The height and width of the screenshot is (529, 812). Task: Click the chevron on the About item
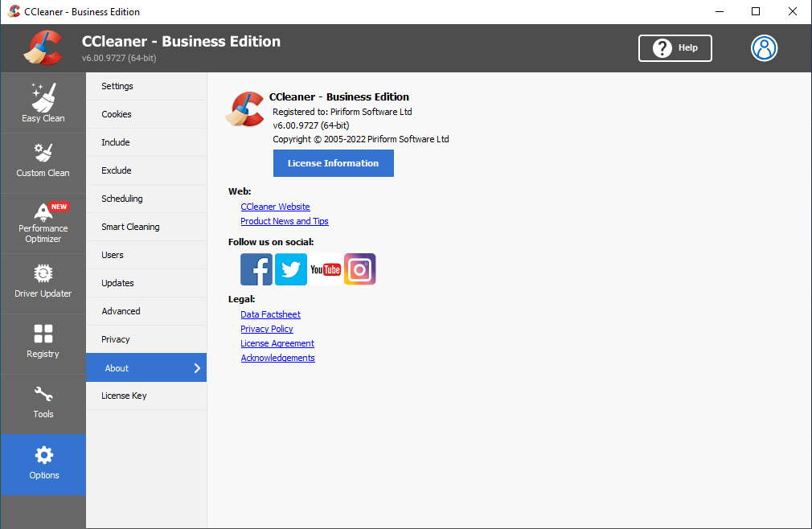click(197, 368)
